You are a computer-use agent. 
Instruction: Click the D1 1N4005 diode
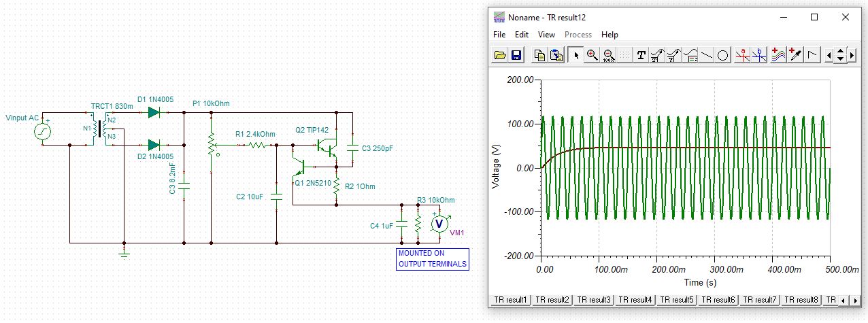coord(154,112)
